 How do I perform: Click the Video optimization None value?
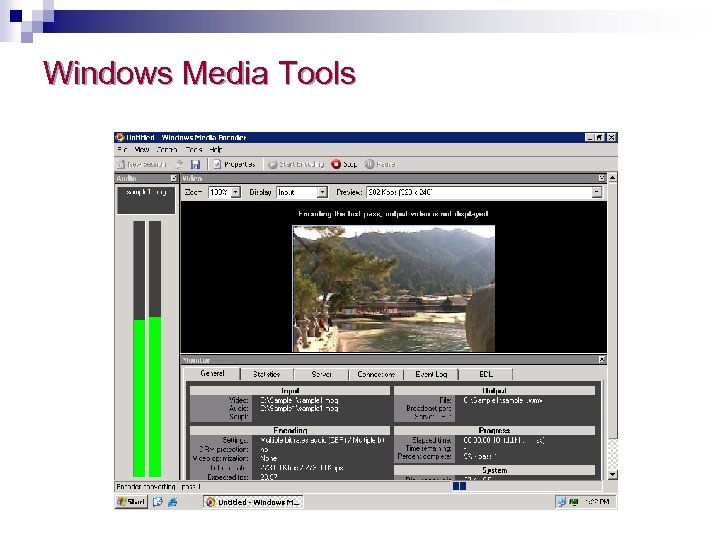(269, 459)
